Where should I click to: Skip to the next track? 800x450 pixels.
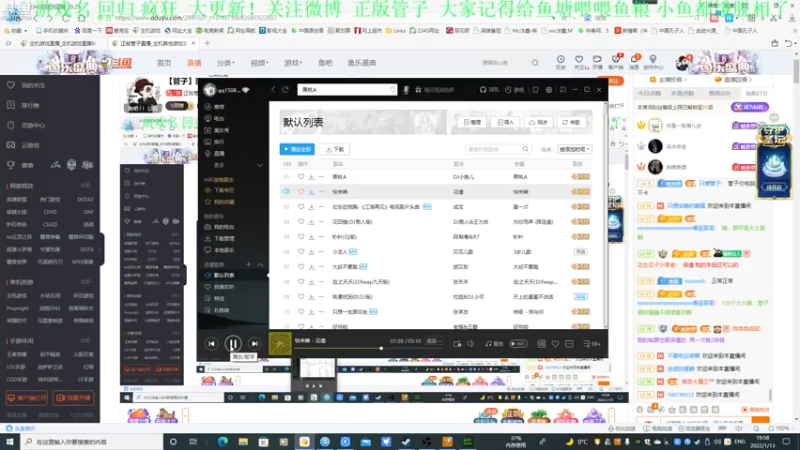(x=254, y=344)
